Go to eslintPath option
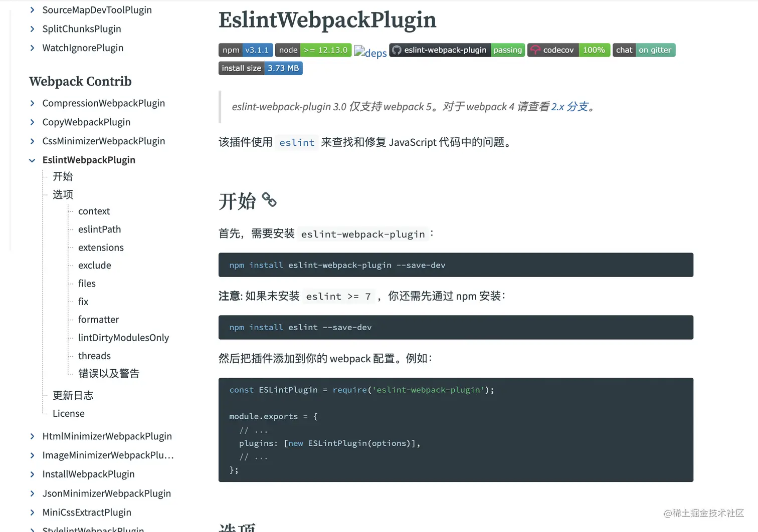The height and width of the screenshot is (532, 758). (x=99, y=229)
